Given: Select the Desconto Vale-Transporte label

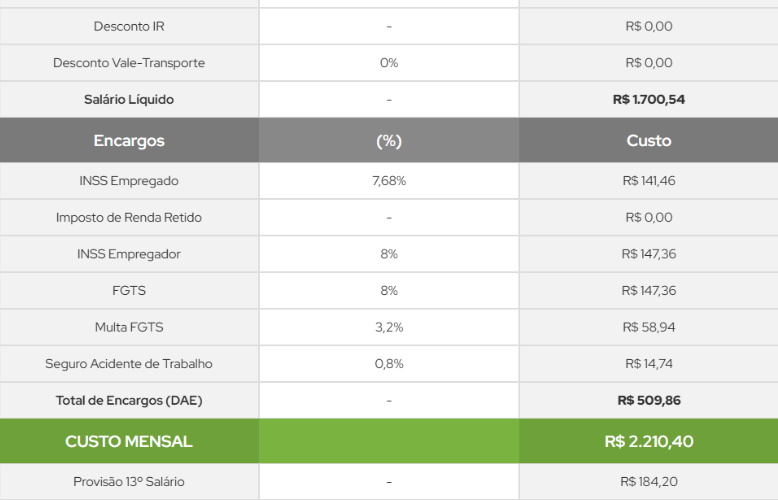Looking at the screenshot, I should pos(129,63).
